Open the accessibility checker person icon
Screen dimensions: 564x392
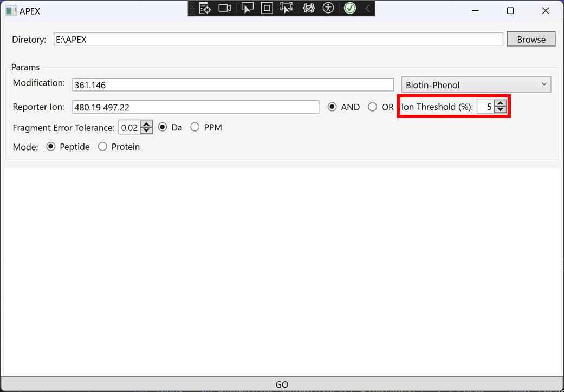328,8
